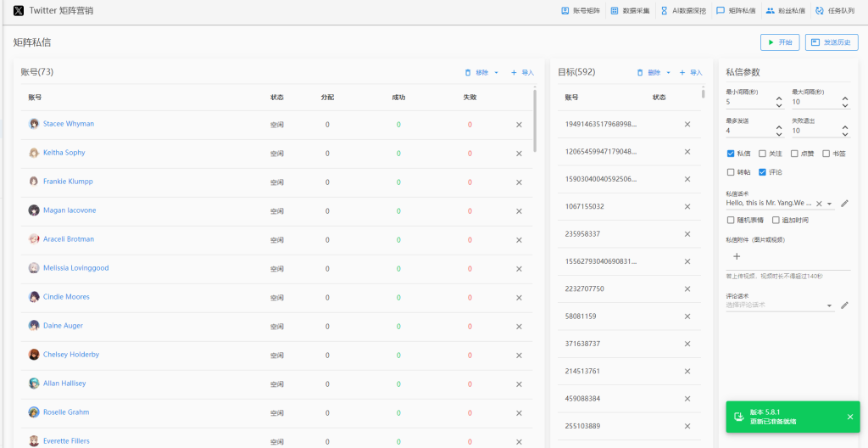Click the pencil icon to edit 私信话术
The image size is (868, 448).
coord(844,204)
